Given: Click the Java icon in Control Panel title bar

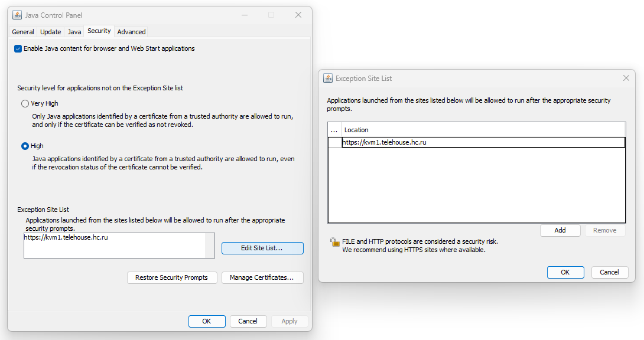Looking at the screenshot, I should point(17,15).
